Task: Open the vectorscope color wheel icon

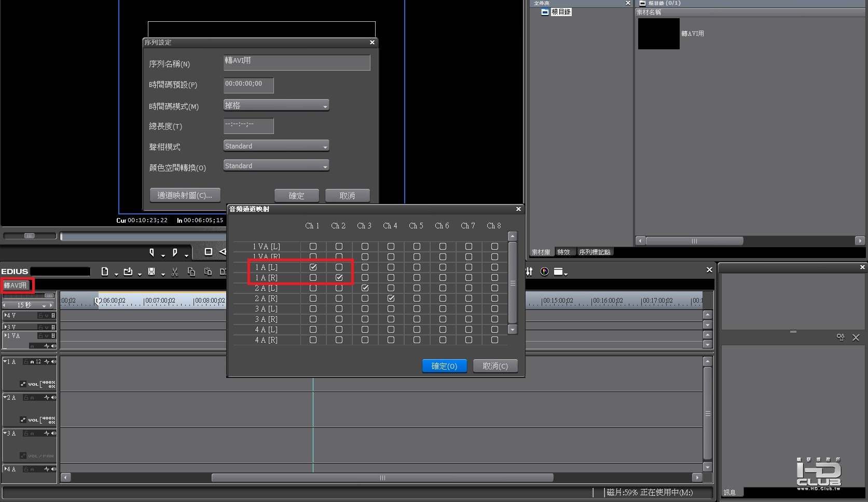Action: click(544, 272)
